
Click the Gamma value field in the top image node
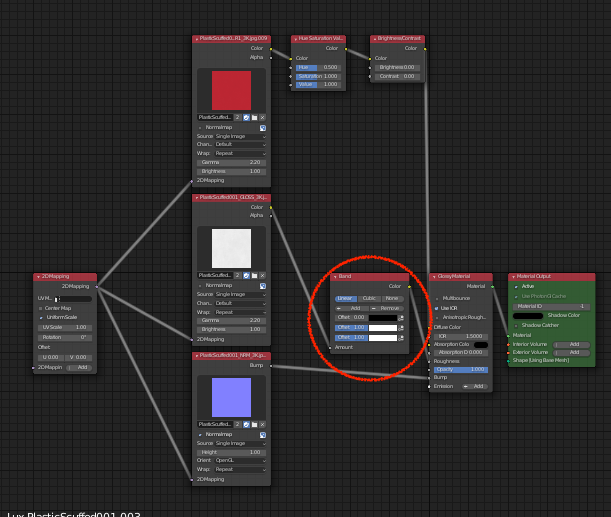(231, 162)
